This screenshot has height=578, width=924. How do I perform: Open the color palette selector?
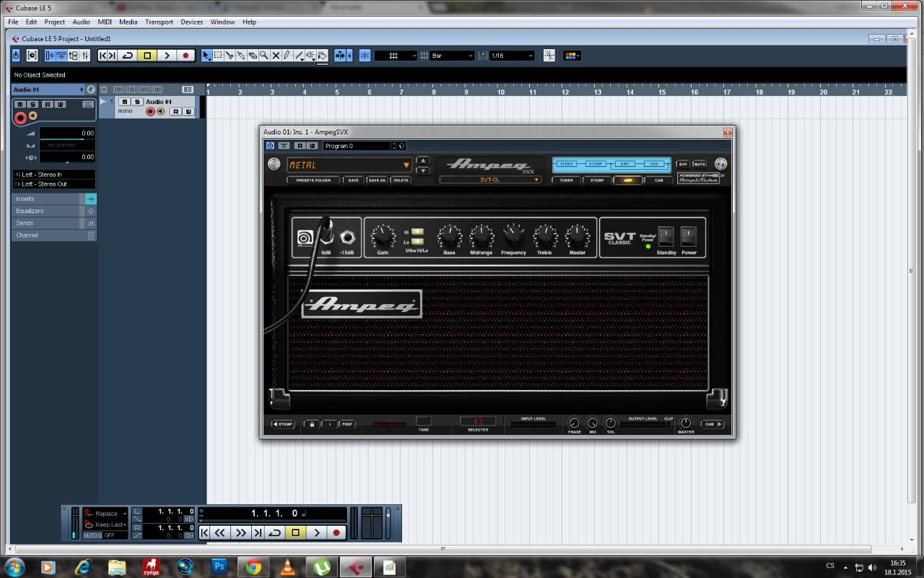[572, 56]
